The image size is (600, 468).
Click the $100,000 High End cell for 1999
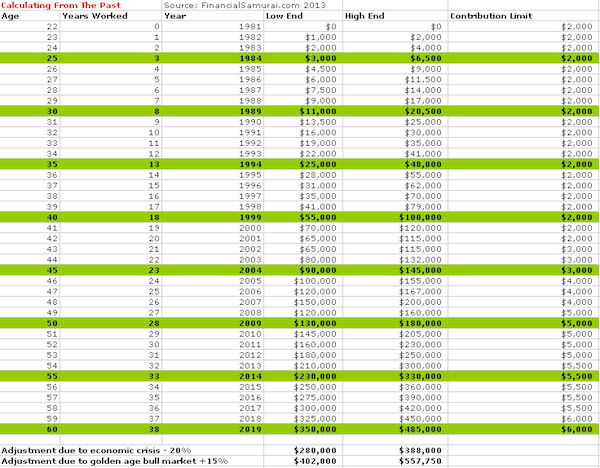(x=395, y=217)
